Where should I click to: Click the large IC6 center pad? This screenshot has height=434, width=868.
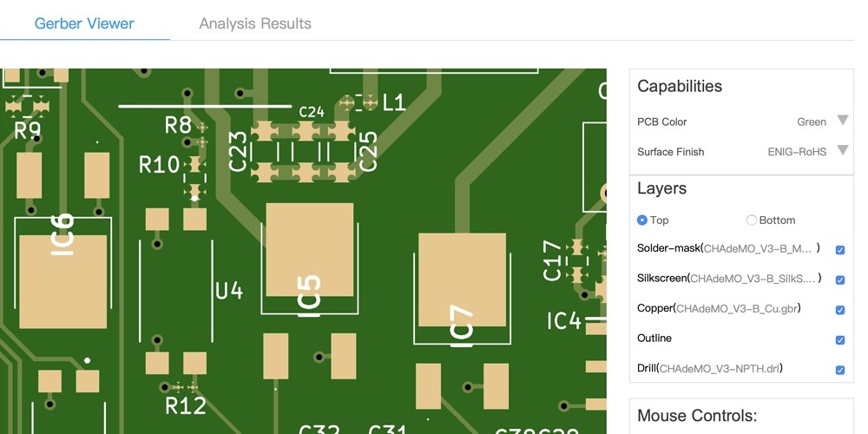[x=62, y=280]
